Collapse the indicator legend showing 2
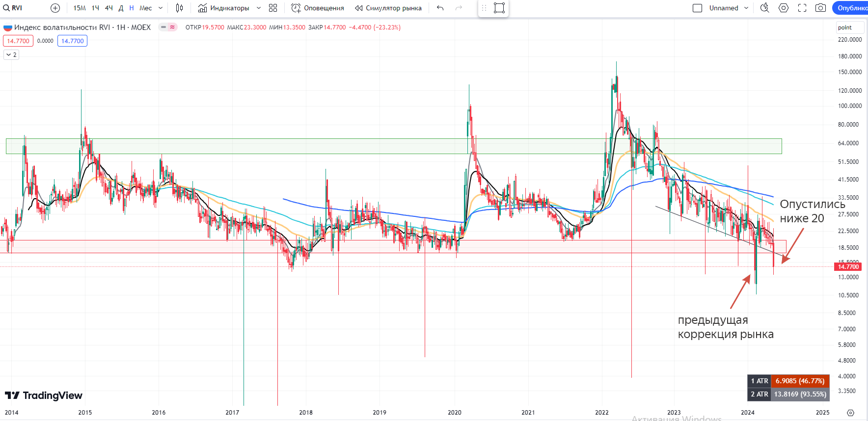This screenshot has height=421, width=868. click(11, 54)
